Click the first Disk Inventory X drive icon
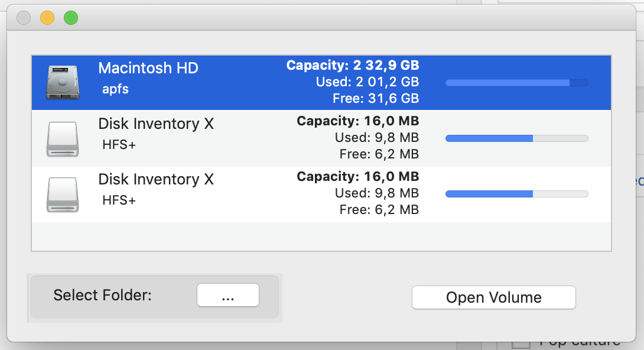644x350 pixels. (x=63, y=138)
